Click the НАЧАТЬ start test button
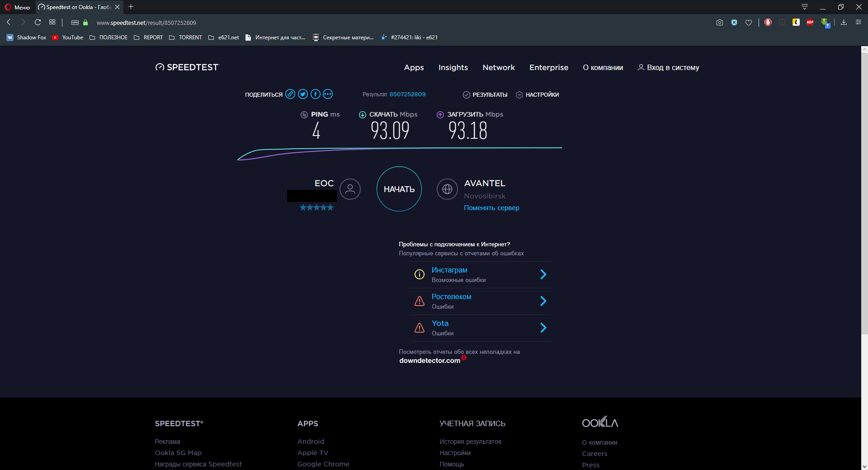This screenshot has height=470, width=868. [x=399, y=189]
